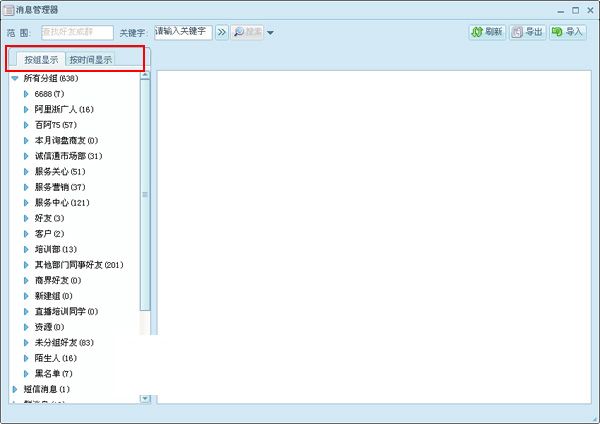This screenshot has width=600, height=424.
Task: Expand the 短信消息 node arrow
Action: click(x=14, y=389)
